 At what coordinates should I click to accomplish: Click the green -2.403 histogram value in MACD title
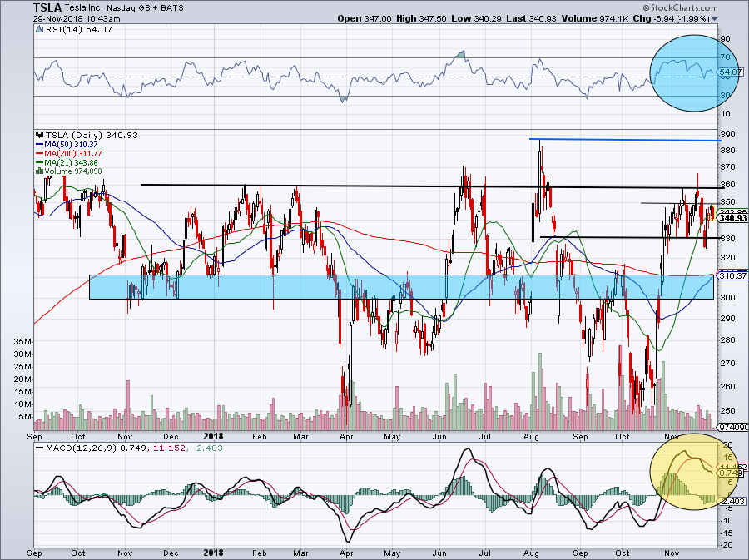[x=207, y=448]
